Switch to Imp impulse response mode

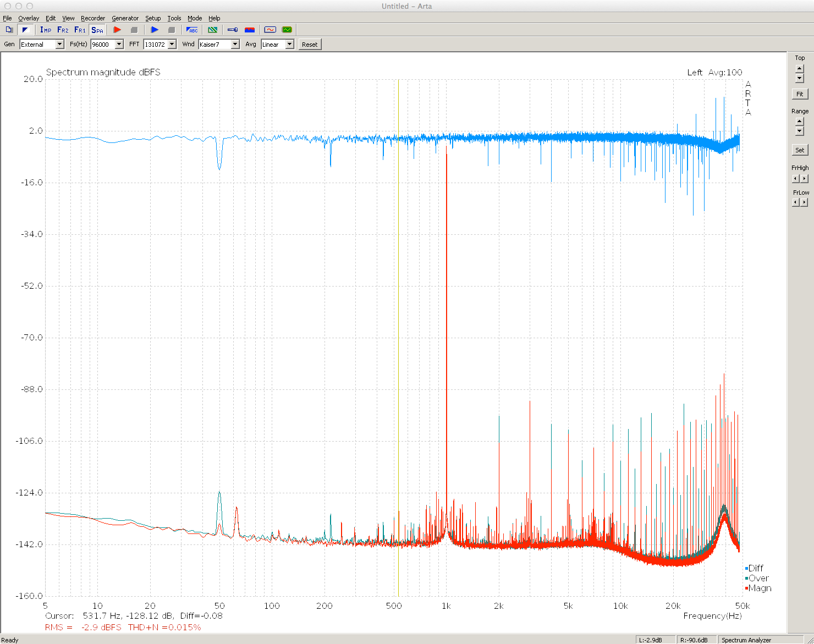[x=46, y=30]
